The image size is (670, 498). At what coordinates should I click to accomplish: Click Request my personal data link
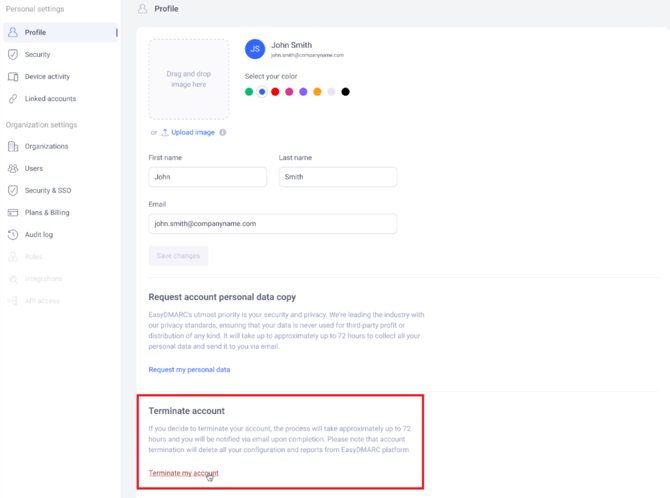[189, 370]
